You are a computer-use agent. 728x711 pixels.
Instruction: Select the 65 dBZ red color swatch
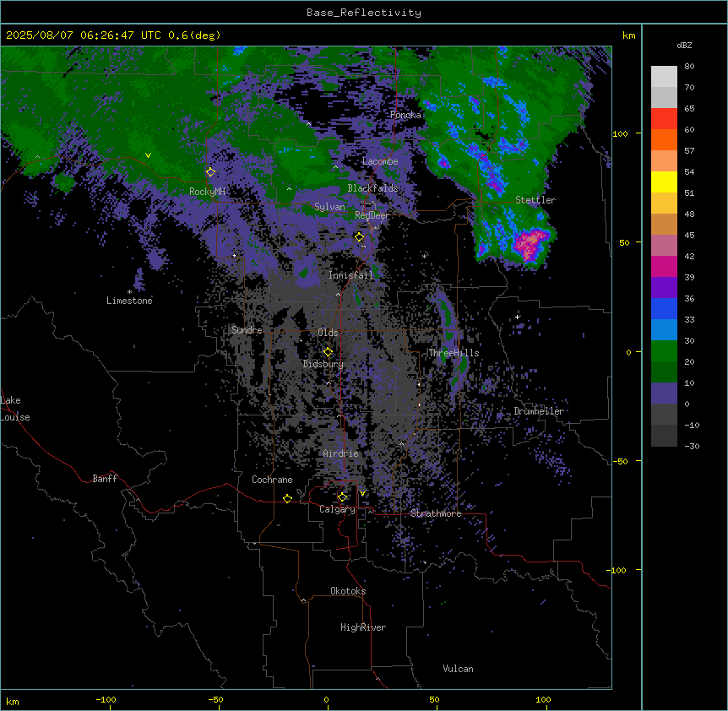[x=664, y=119]
